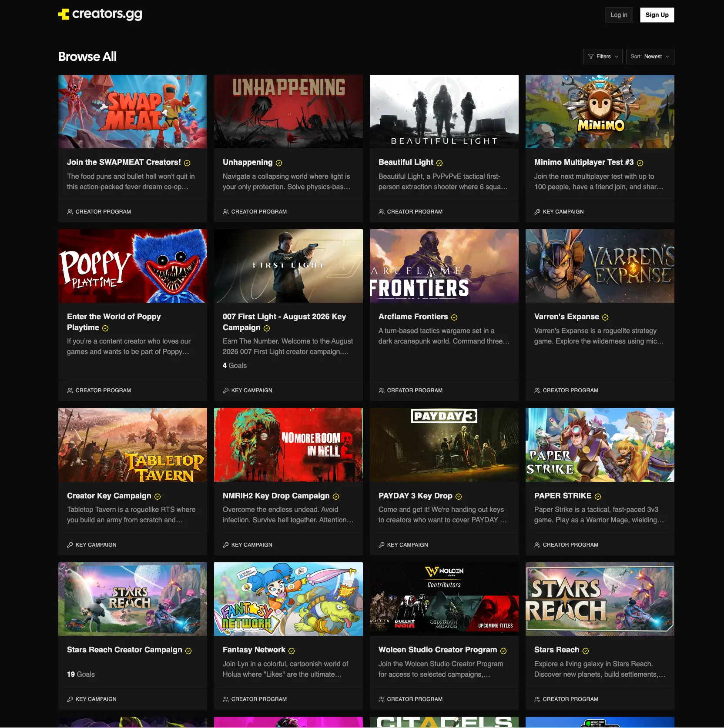Click '19 Goals' text on Stars Reach card
The image size is (724, 728).
click(x=81, y=675)
